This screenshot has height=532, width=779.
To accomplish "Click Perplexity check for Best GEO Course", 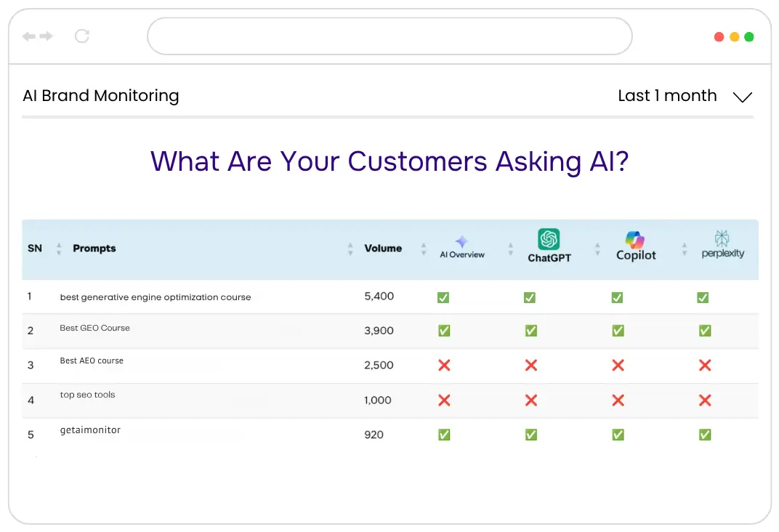I will coord(705,331).
